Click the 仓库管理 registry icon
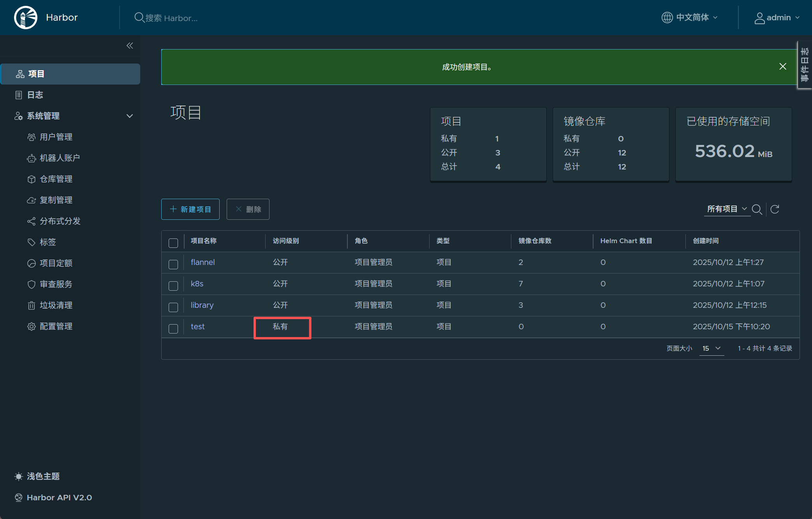The height and width of the screenshot is (519, 812). [32, 179]
